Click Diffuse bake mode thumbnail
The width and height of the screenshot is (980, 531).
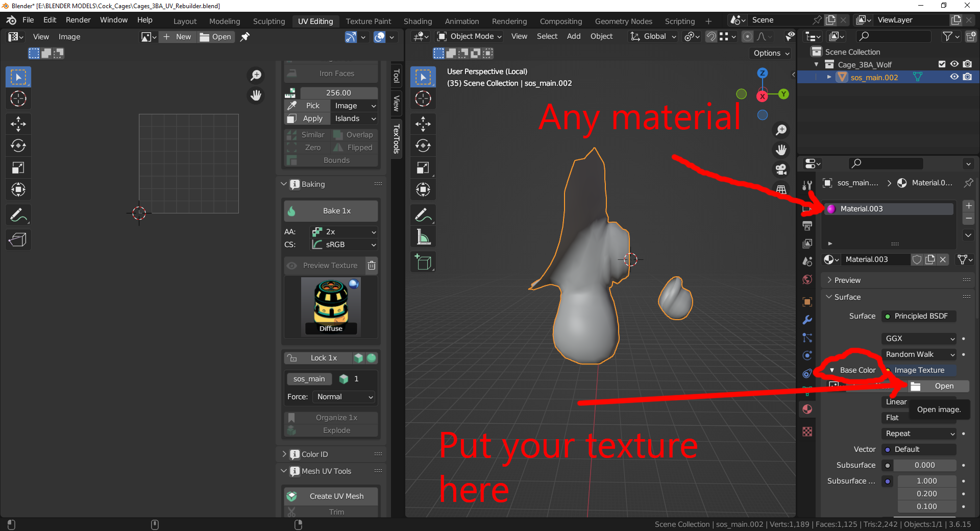tap(331, 307)
